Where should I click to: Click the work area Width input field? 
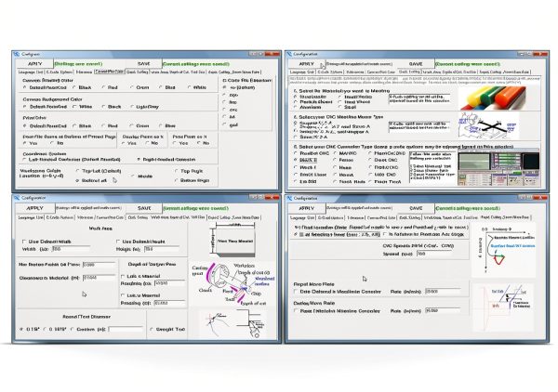[71, 249]
